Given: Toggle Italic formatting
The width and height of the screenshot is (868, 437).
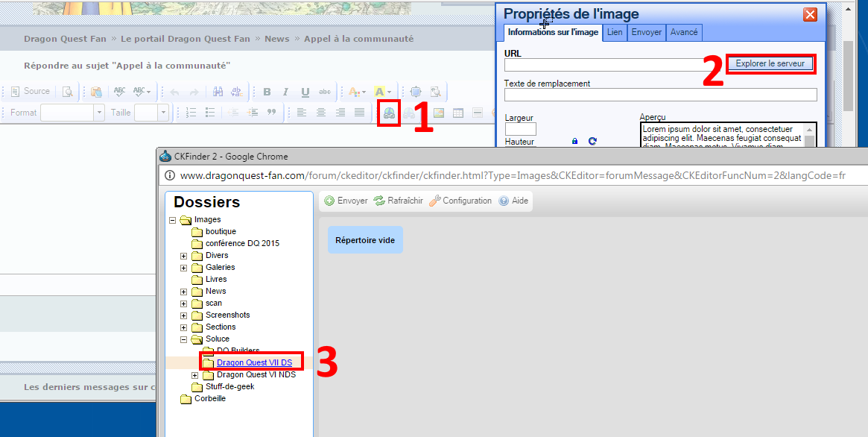Looking at the screenshot, I should coord(285,92).
